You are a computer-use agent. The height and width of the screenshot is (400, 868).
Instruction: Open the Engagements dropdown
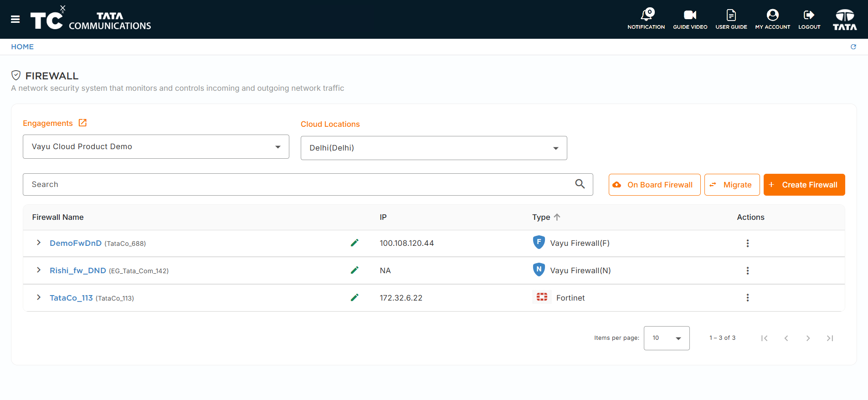point(156,146)
